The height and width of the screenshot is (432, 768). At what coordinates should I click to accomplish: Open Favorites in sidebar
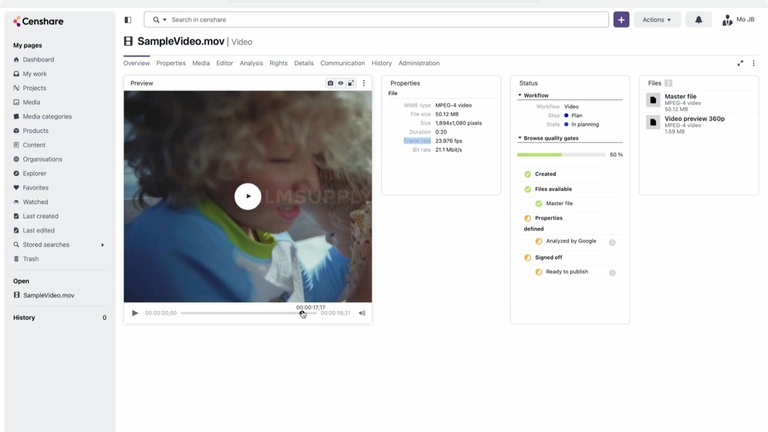[35, 187]
